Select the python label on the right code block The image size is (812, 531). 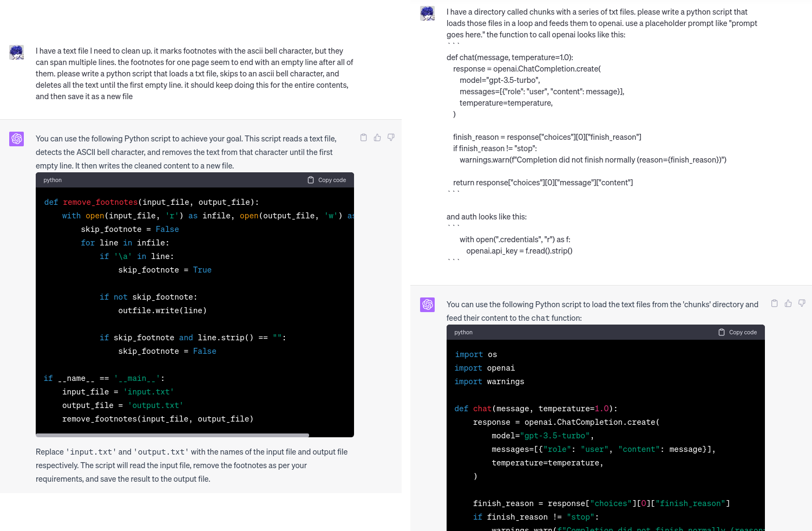click(463, 332)
